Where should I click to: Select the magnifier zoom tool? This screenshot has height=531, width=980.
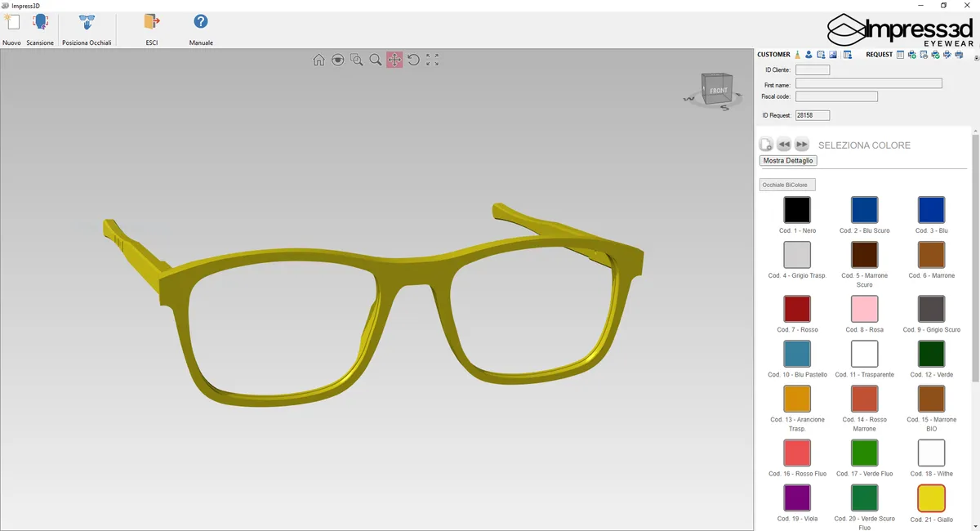coord(376,60)
